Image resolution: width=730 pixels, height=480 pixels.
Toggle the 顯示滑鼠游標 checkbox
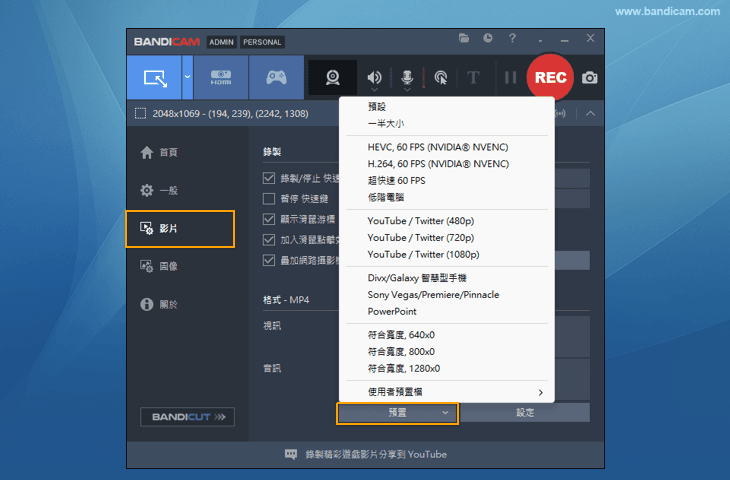[269, 219]
